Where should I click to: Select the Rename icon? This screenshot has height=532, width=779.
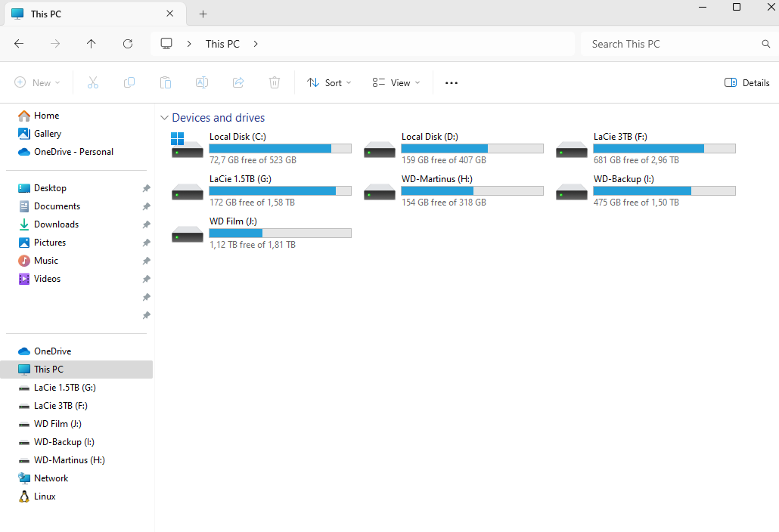[x=201, y=82]
